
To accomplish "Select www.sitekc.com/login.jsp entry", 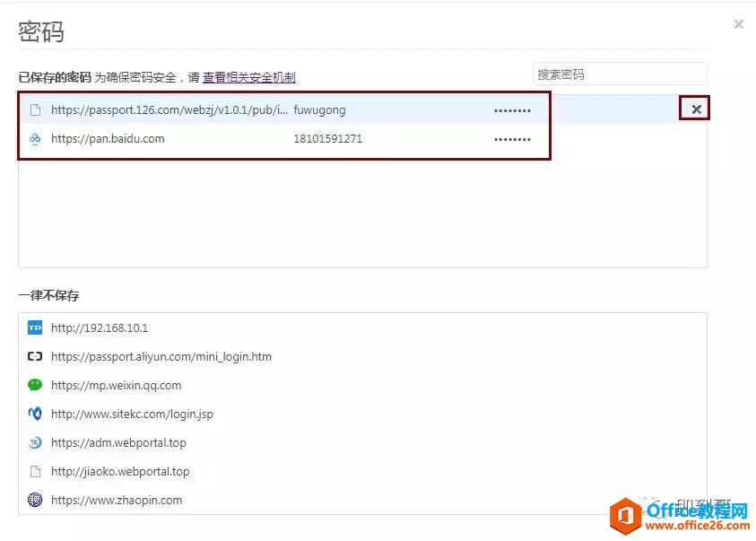I will pyautogui.click(x=132, y=414).
